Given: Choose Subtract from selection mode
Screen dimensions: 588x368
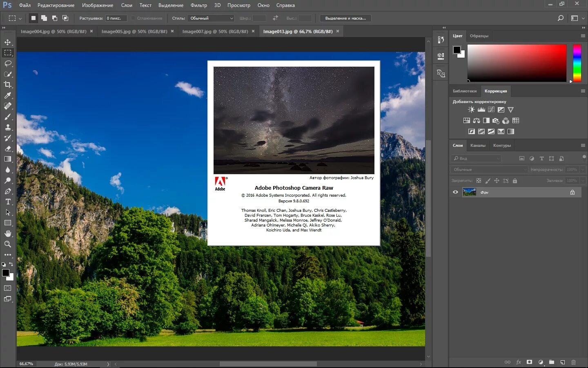Looking at the screenshot, I should pyautogui.click(x=55, y=18).
